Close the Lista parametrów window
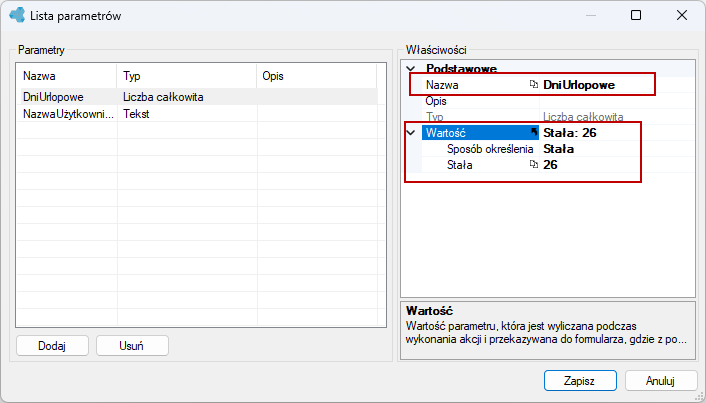 point(682,15)
